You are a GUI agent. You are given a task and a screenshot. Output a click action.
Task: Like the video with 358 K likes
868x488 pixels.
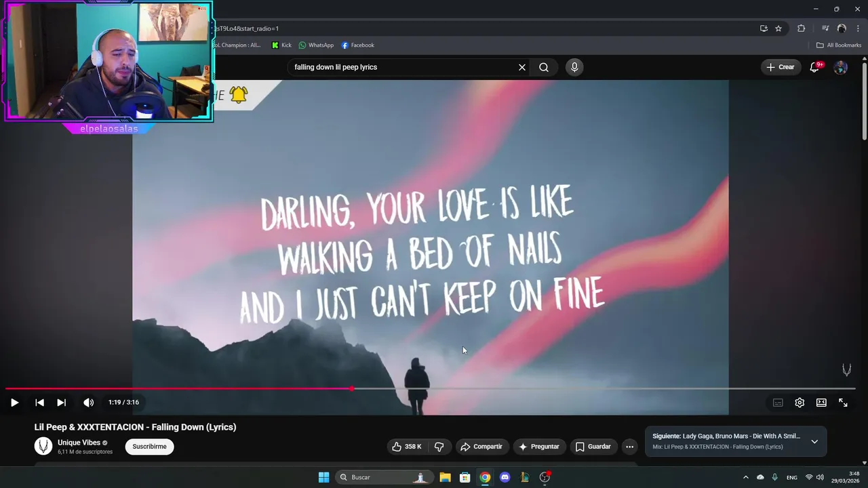407,447
